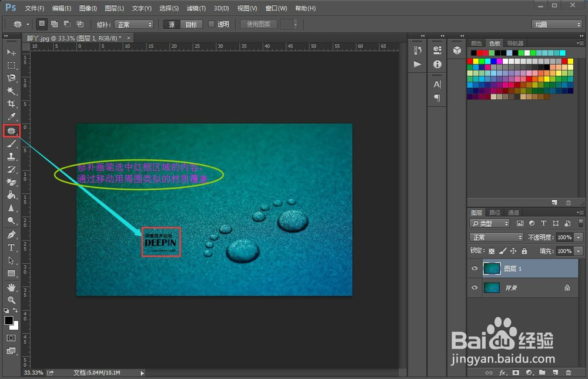This screenshot has height=379, width=588.
Task: Select the Horizontal Type tool
Action: [11, 247]
